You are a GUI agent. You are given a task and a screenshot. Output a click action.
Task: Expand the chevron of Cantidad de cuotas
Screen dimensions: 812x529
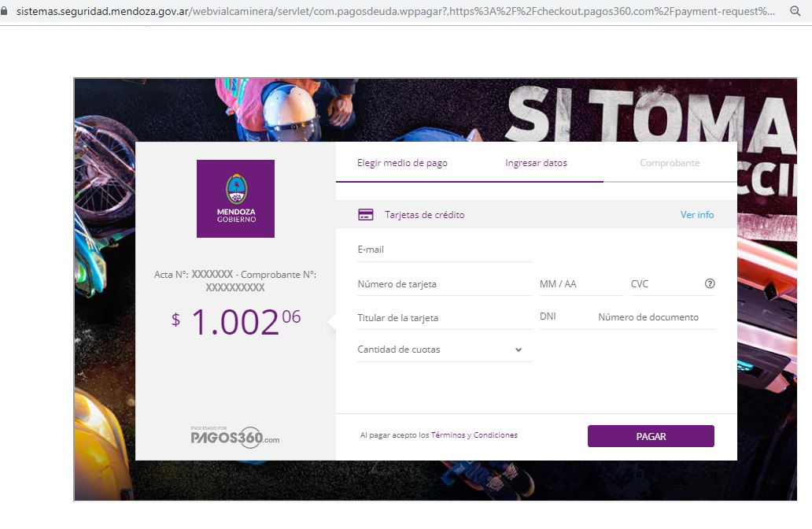coord(519,350)
